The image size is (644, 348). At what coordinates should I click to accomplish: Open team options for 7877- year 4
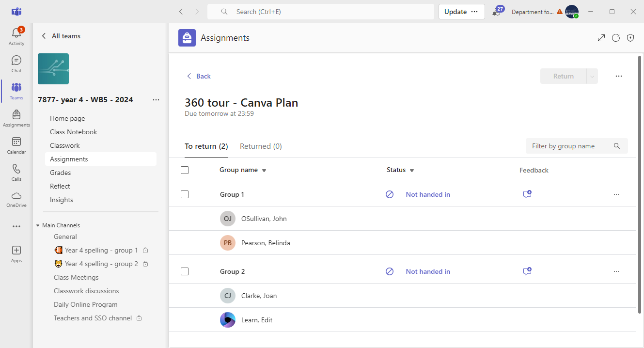coord(156,100)
